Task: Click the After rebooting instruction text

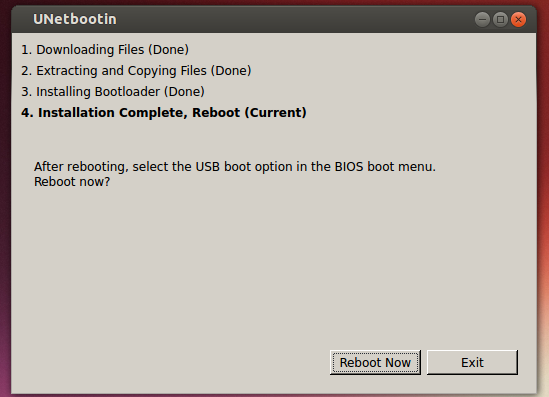Action: point(235,167)
